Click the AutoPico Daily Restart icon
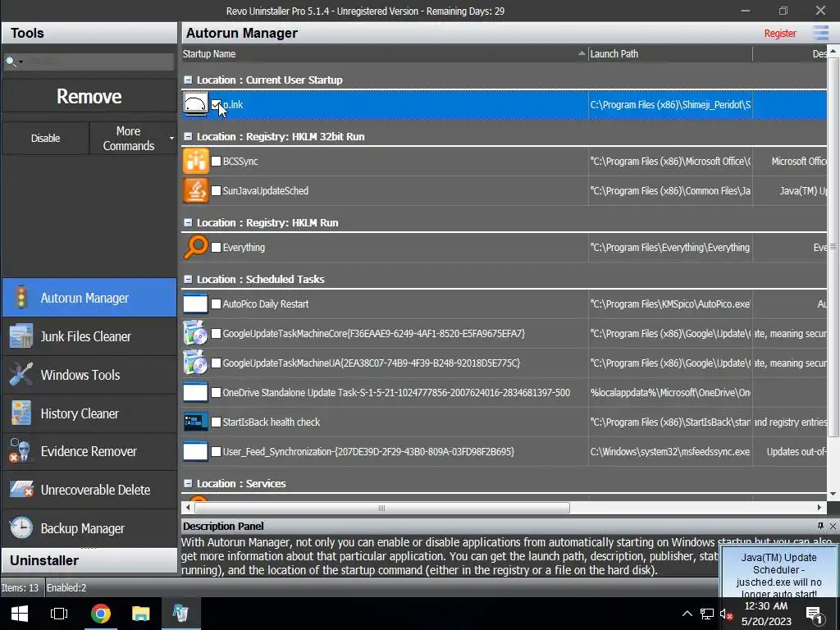 pyautogui.click(x=195, y=304)
